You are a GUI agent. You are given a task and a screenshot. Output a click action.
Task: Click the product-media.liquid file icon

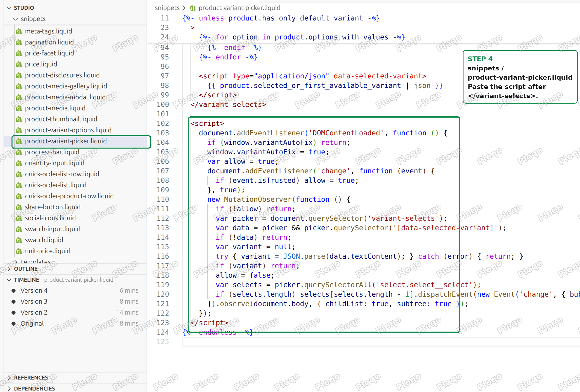pyautogui.click(x=19, y=108)
